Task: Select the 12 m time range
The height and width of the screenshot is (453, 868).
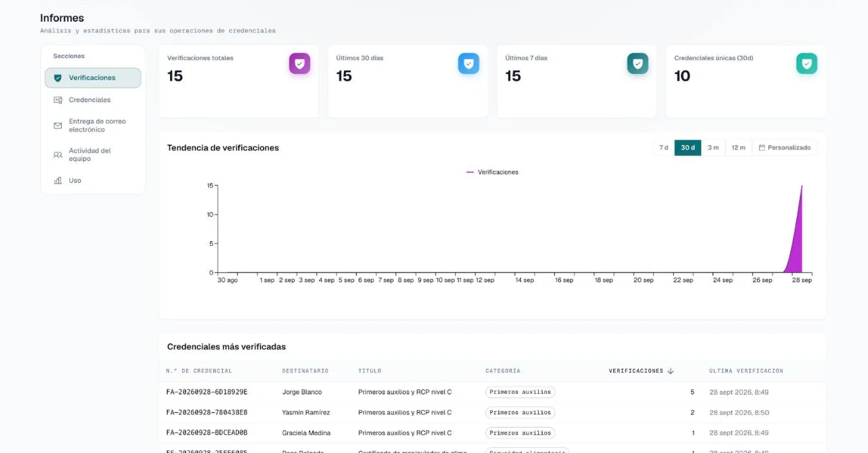Action: pyautogui.click(x=738, y=148)
